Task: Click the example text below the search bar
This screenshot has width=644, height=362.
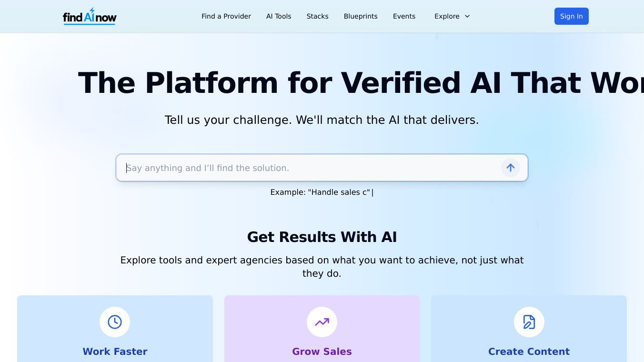Action: click(322, 192)
